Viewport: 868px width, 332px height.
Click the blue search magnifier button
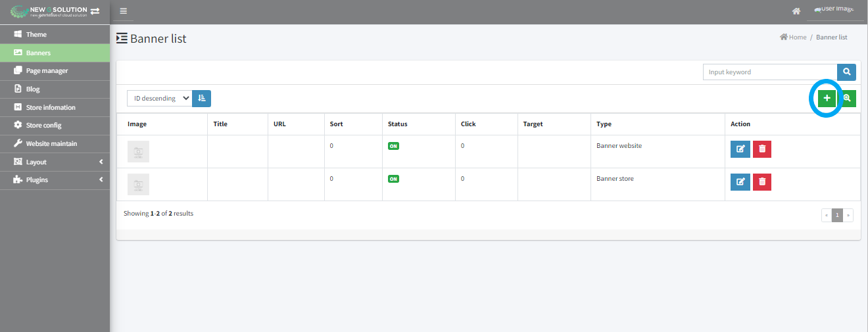click(846, 72)
